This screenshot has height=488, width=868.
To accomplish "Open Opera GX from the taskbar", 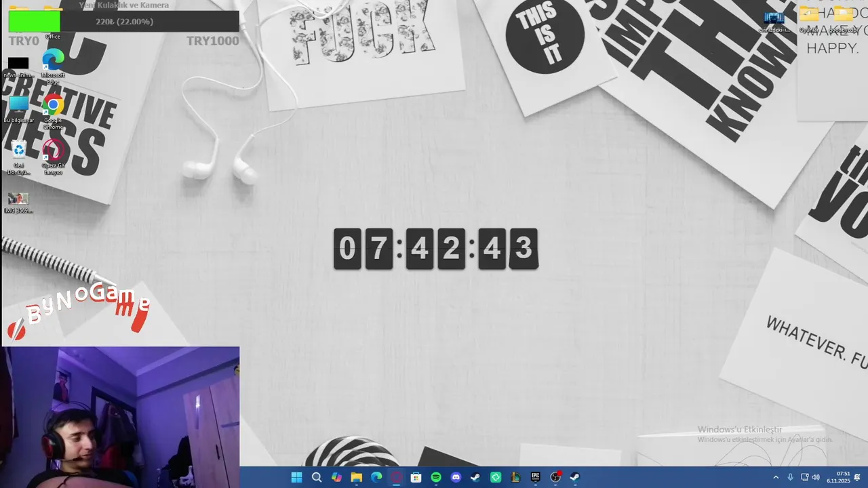I will (396, 477).
